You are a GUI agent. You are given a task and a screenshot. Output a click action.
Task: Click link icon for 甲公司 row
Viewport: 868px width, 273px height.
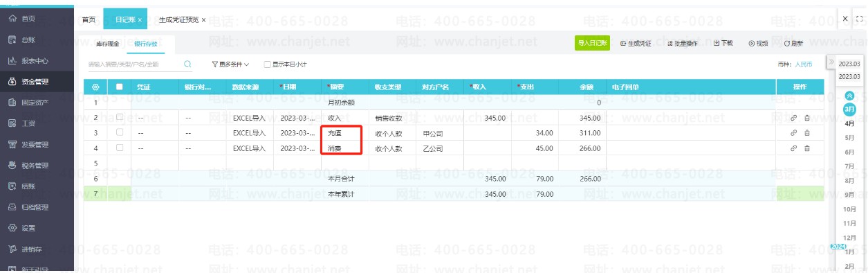(x=793, y=132)
